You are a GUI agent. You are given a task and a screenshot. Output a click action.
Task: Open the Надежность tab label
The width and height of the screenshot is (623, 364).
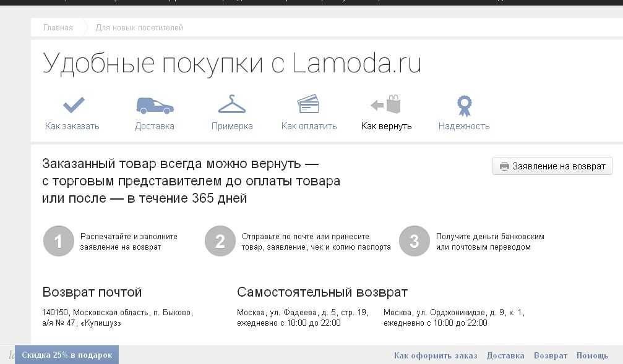pos(463,126)
